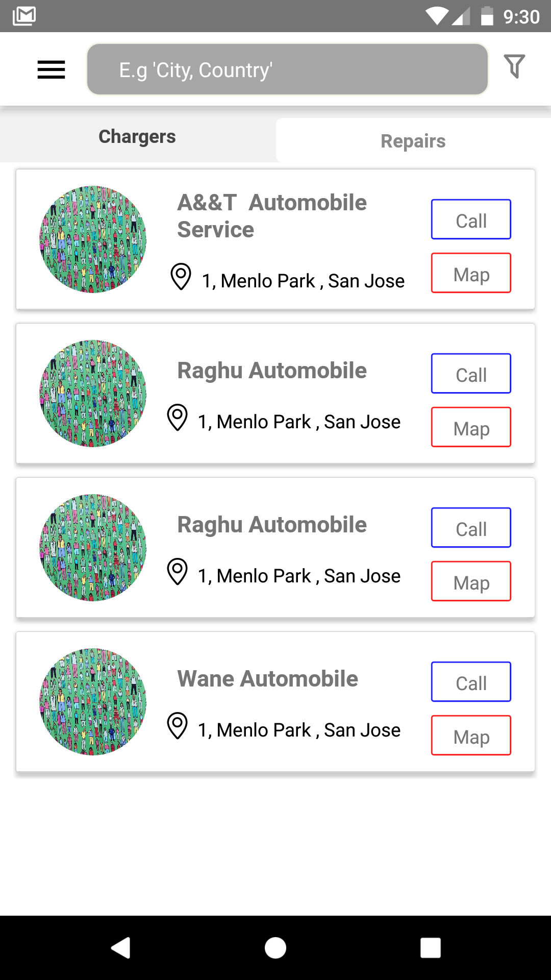Open the Wane Automobile listing title
The image size is (551, 980).
point(268,679)
